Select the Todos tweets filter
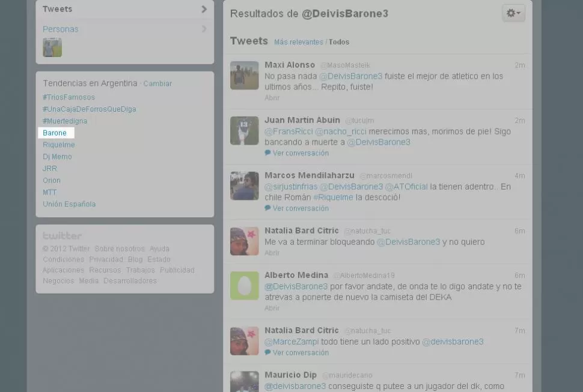This screenshot has width=583, height=392. click(x=338, y=42)
